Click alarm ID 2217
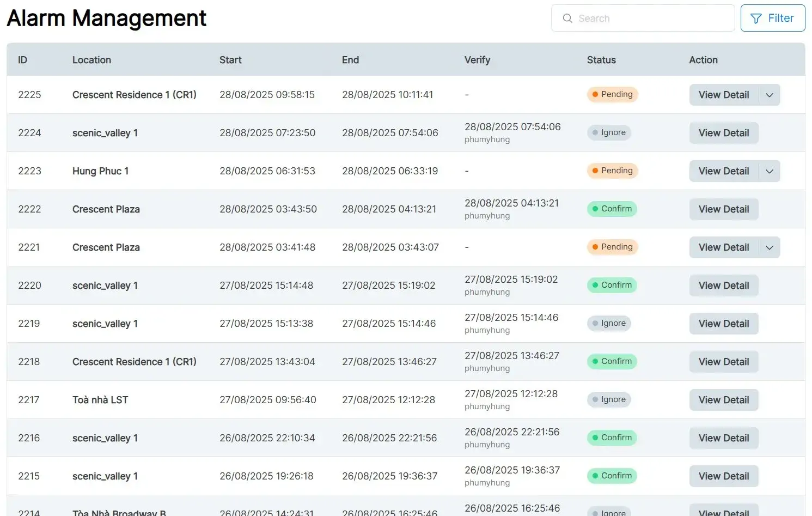The height and width of the screenshot is (516, 812). coord(29,400)
